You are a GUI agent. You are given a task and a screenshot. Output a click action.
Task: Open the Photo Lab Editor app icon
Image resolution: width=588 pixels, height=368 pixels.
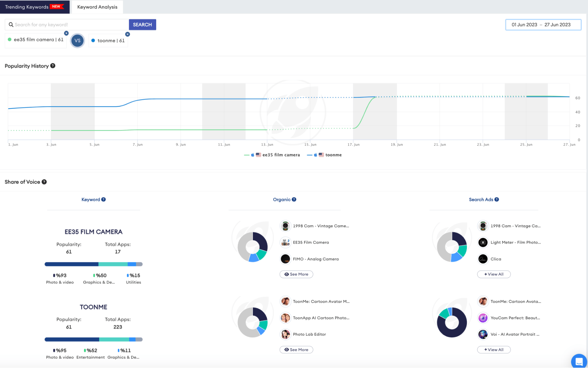tap(285, 334)
